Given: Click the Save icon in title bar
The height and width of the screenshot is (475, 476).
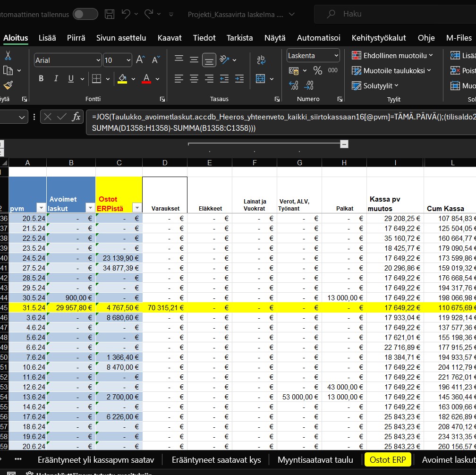Looking at the screenshot, I should click(110, 14).
